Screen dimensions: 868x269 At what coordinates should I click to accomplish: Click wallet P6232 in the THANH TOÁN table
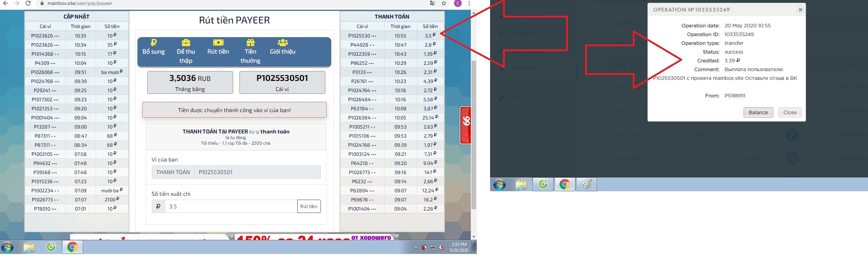coord(362,181)
